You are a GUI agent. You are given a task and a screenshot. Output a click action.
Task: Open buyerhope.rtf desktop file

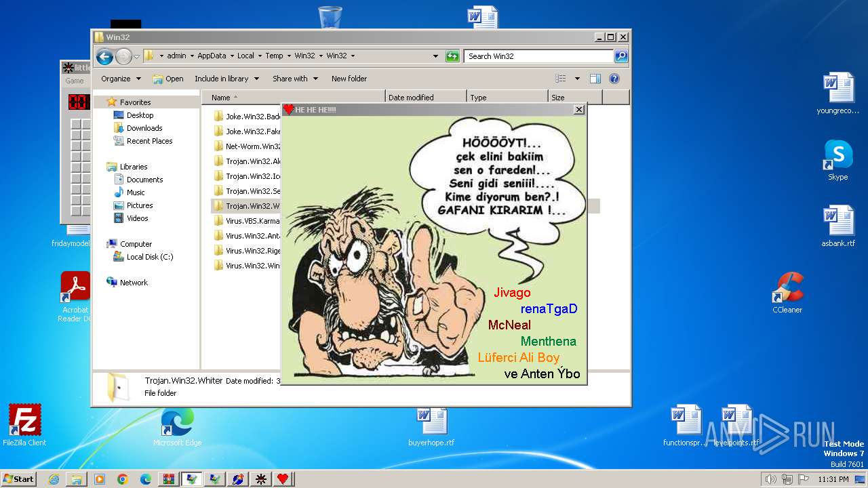[431, 426]
